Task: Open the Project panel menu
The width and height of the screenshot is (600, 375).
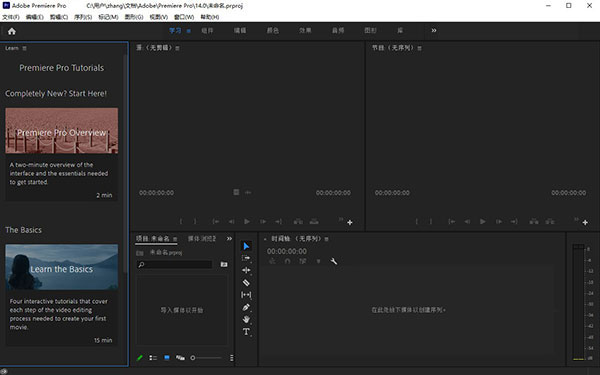Action: tap(175, 239)
